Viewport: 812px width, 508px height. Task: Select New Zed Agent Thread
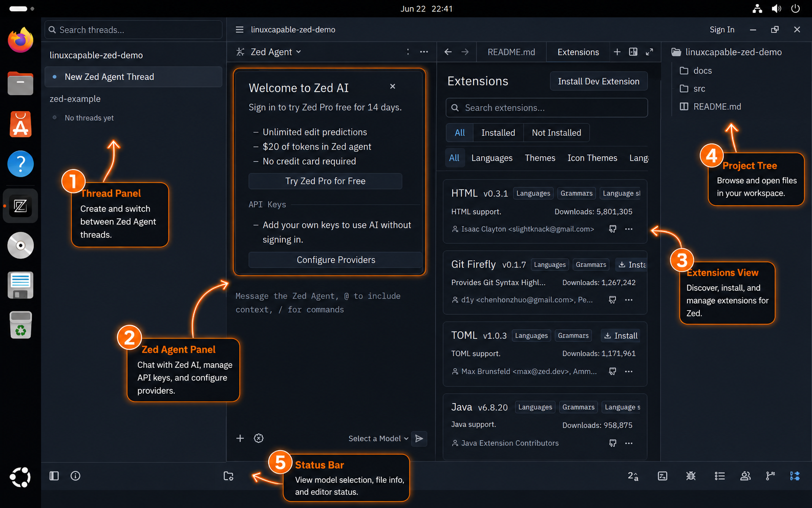click(x=134, y=77)
